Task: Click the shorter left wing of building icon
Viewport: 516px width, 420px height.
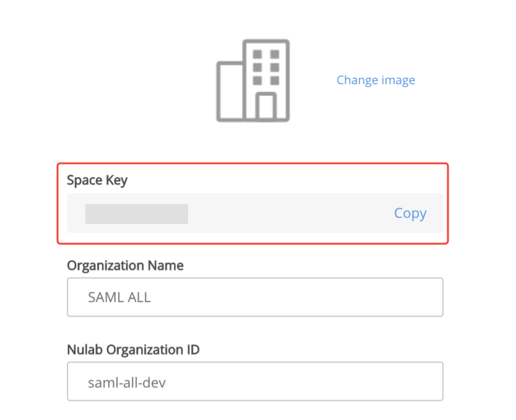Action: 230,92
